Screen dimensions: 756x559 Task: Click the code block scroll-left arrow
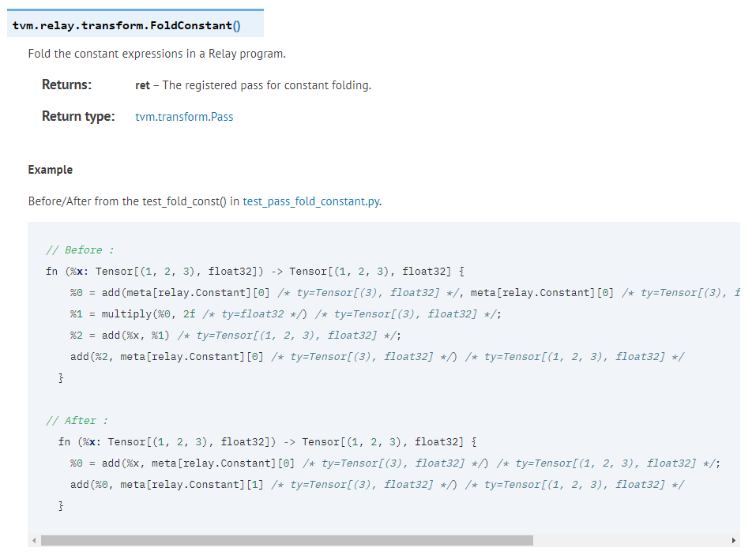pyautogui.click(x=34, y=541)
